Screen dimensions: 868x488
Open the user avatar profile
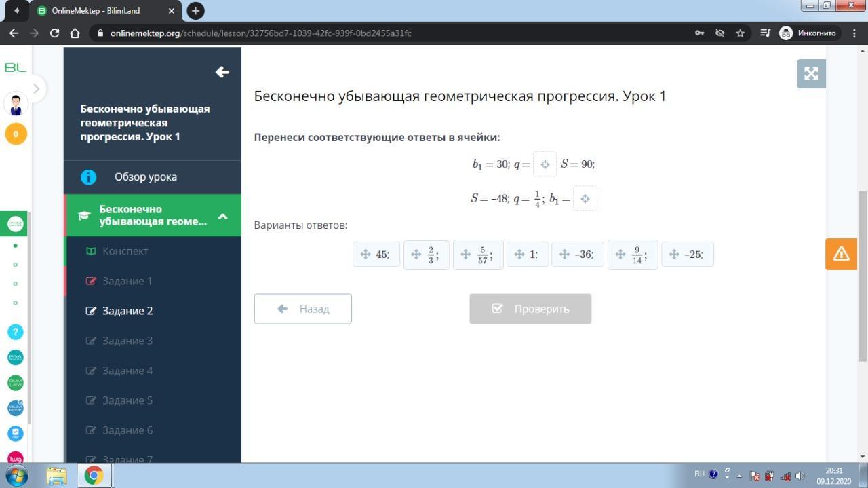[16, 105]
